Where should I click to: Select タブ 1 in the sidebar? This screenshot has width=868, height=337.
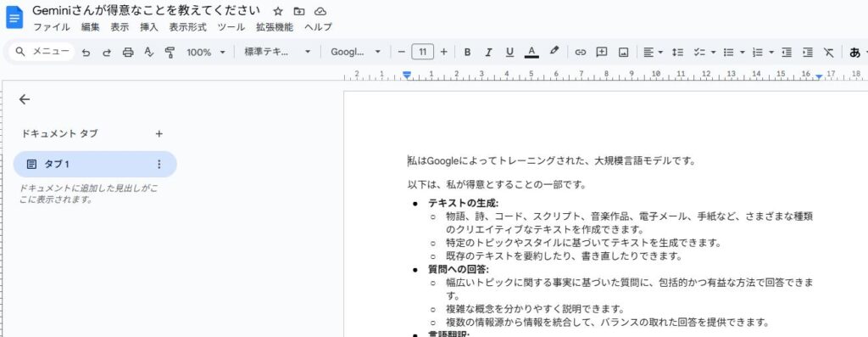coord(95,164)
